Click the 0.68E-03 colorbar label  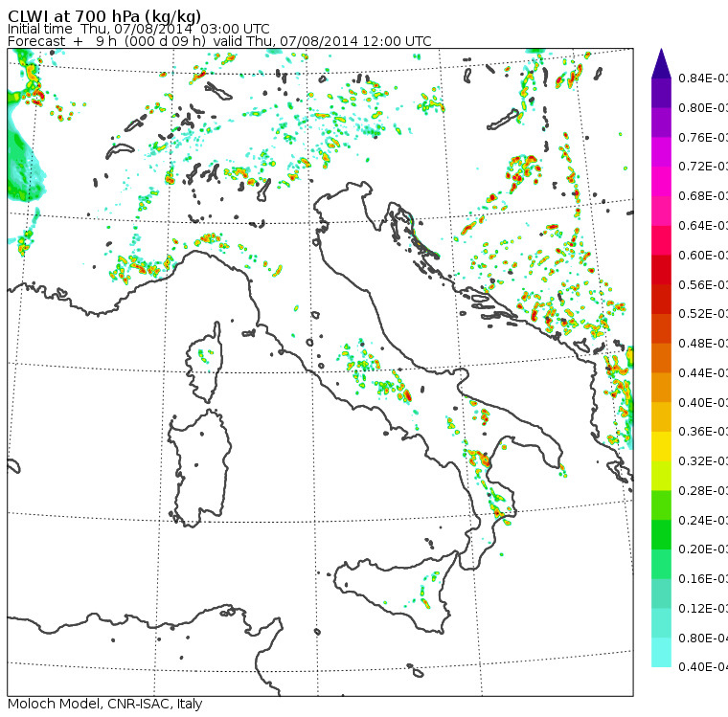(703, 196)
